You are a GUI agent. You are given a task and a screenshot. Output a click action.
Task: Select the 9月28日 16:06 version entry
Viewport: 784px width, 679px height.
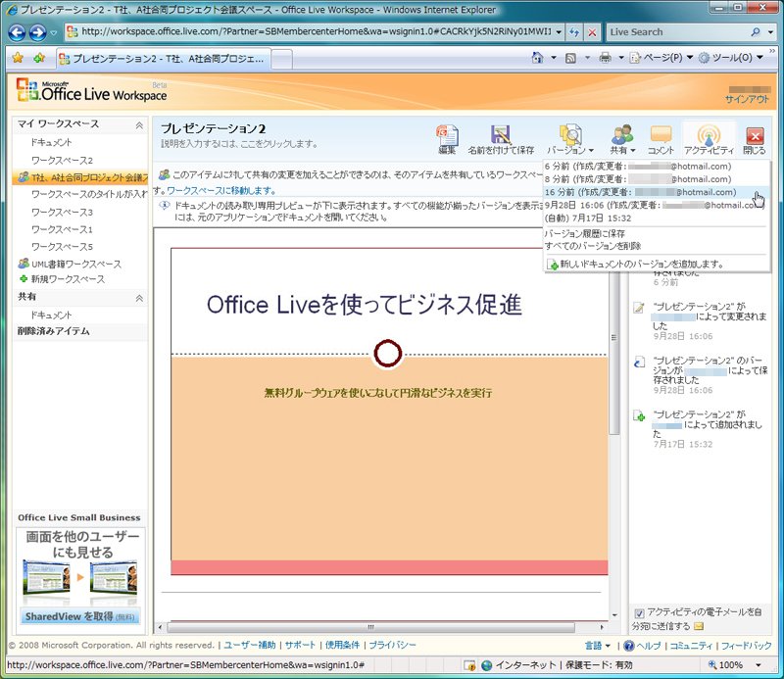[x=656, y=205]
